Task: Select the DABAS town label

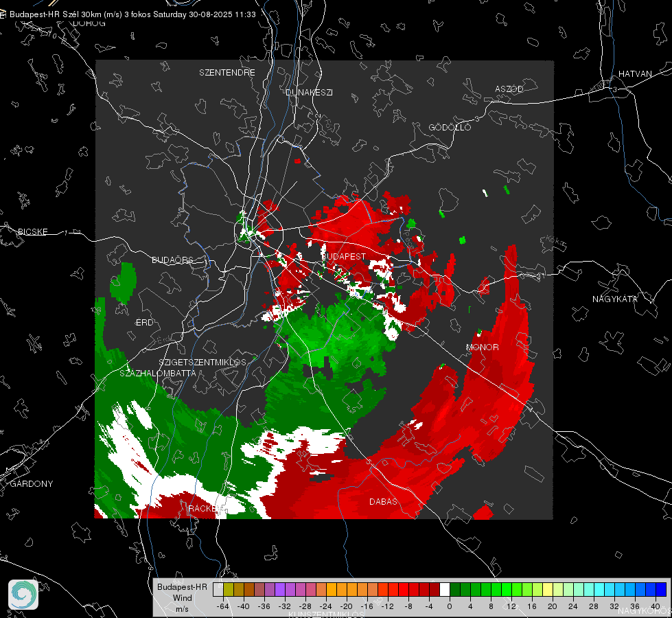Action: pyautogui.click(x=383, y=501)
